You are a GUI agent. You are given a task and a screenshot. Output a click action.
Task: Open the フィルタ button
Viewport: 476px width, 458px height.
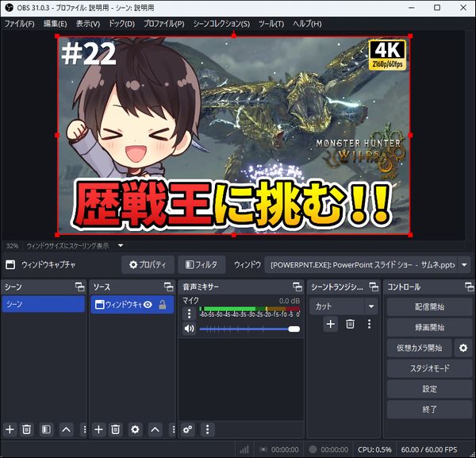pyautogui.click(x=202, y=264)
